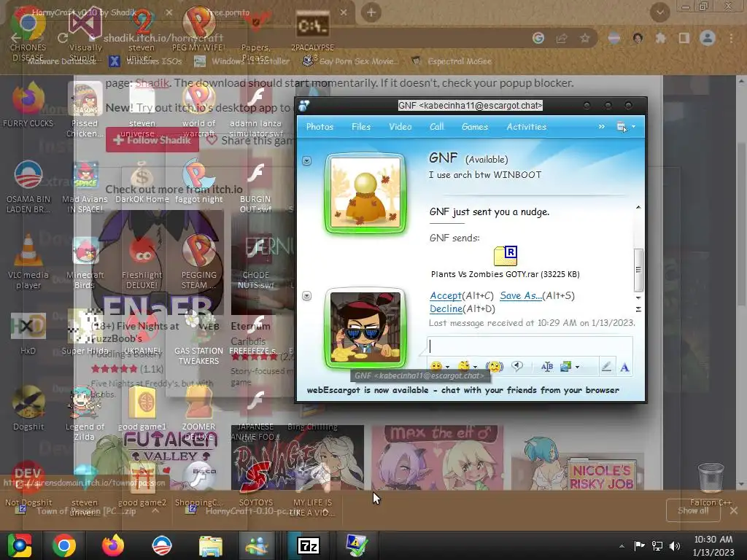Expand wink dropdown arrow
The height and width of the screenshot is (560, 747).
pyautogui.click(x=475, y=367)
